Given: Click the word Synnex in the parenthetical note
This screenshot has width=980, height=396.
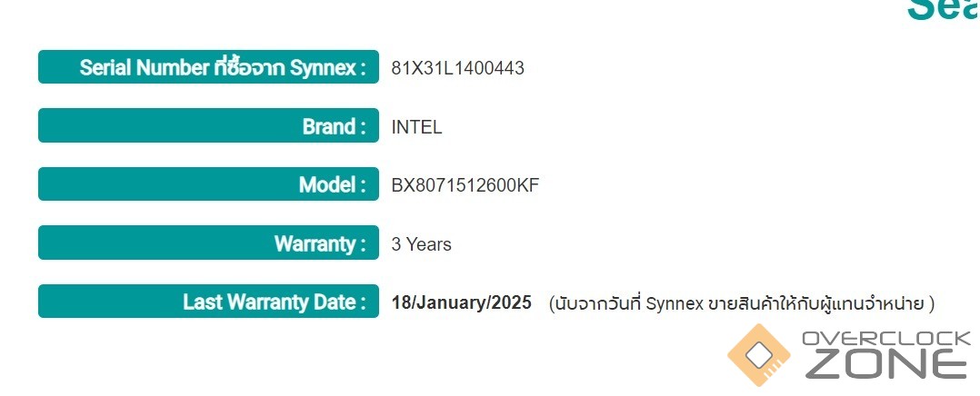Looking at the screenshot, I should click(x=675, y=303).
